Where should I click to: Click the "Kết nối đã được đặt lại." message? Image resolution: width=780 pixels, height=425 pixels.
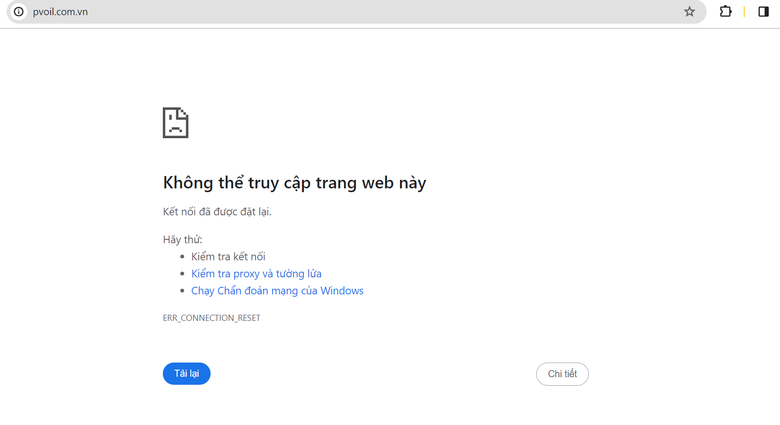click(217, 212)
